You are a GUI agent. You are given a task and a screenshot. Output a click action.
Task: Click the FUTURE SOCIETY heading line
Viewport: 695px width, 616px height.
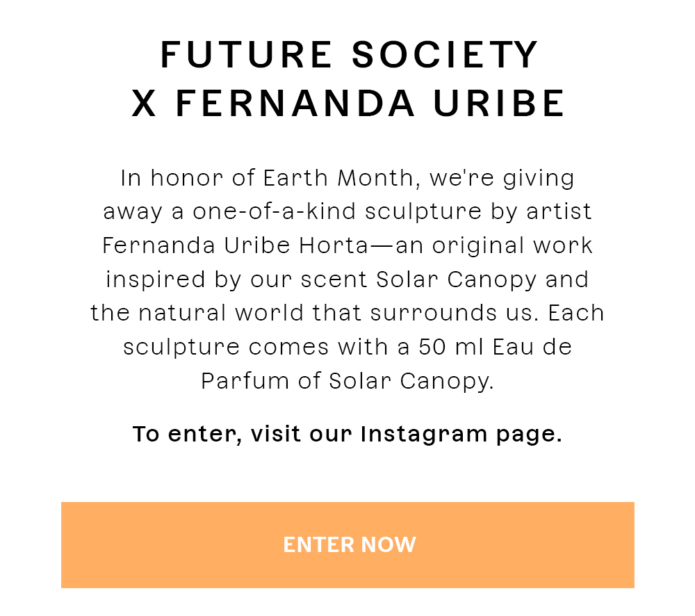[349, 55]
